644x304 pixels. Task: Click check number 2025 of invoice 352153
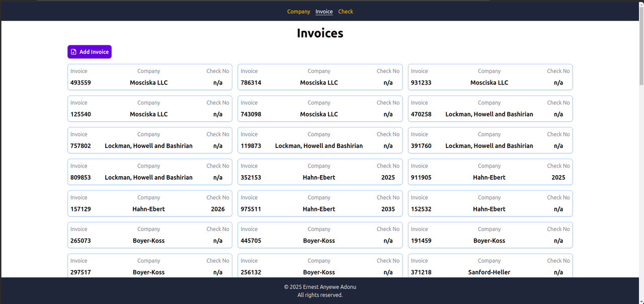(388, 178)
